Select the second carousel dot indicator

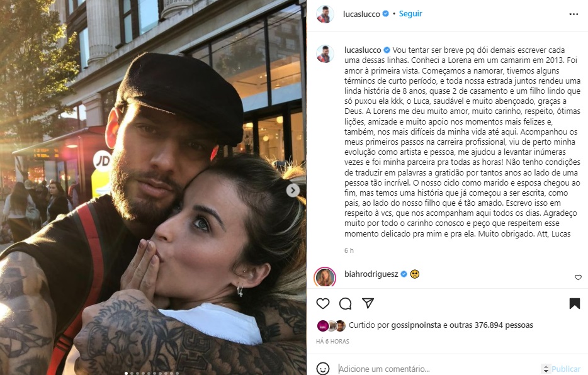(x=132, y=373)
